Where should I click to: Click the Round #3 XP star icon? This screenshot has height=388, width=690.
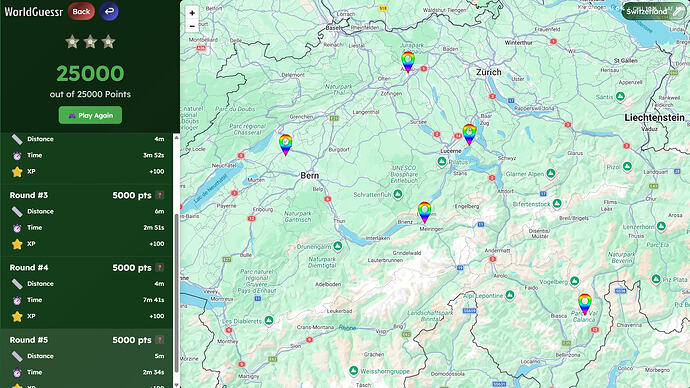point(17,244)
